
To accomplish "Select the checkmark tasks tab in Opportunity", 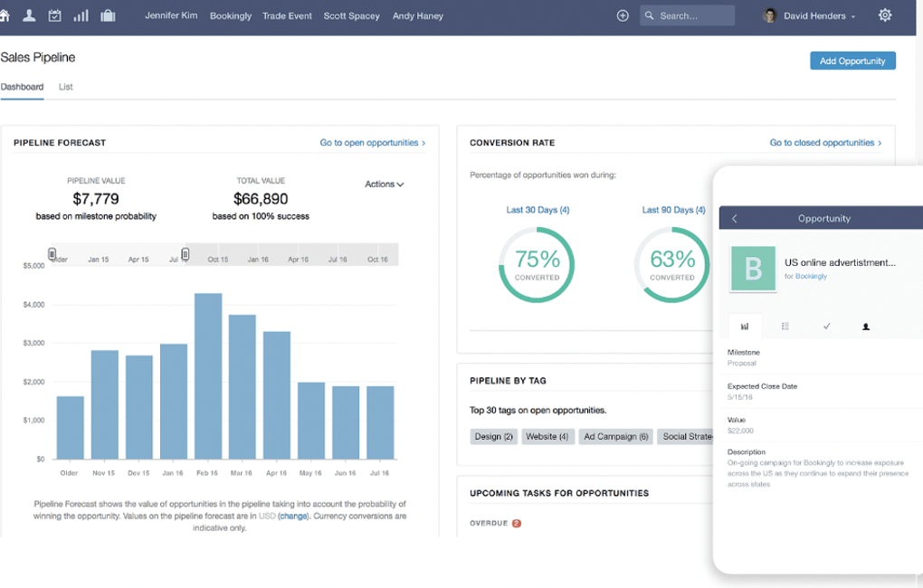I will click(x=826, y=327).
